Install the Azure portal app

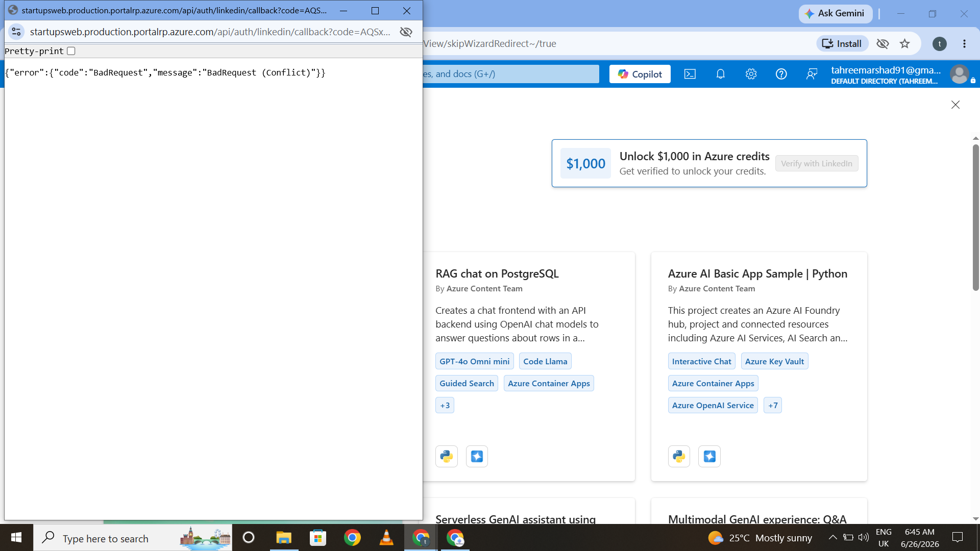(842, 44)
